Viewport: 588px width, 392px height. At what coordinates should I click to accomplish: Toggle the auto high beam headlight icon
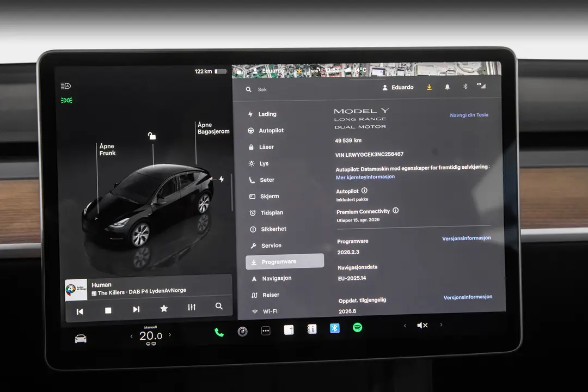[x=66, y=86]
